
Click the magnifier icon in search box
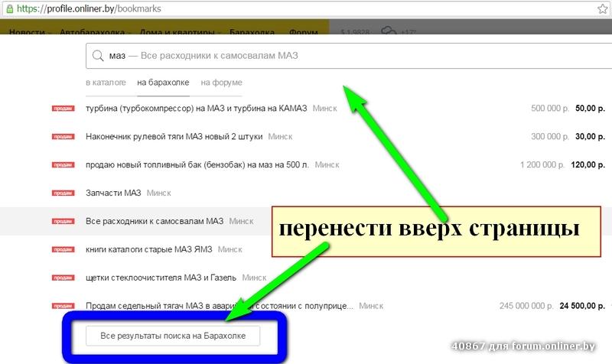pyautogui.click(x=98, y=57)
